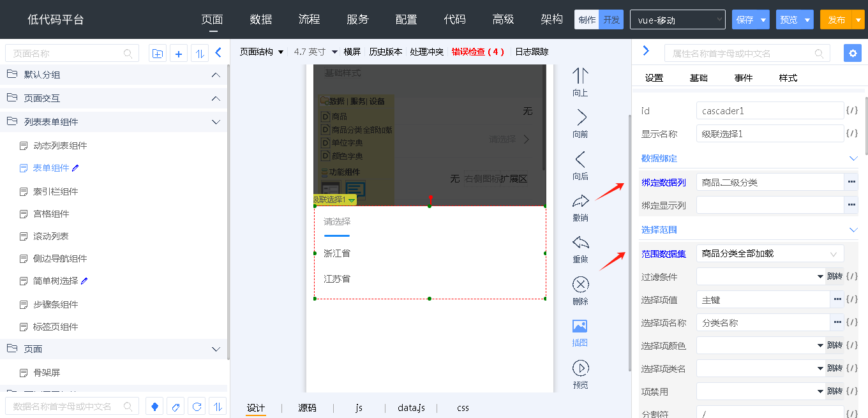The width and height of the screenshot is (868, 418).
Task: Click the 日志跟踪 button
Action: (532, 52)
